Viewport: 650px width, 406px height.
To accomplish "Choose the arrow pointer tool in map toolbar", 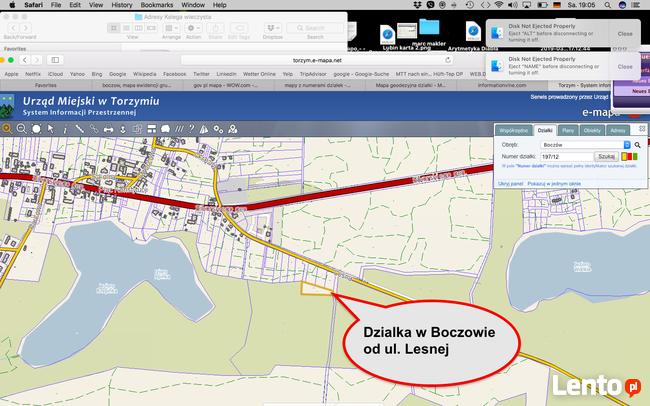I will [x=51, y=129].
